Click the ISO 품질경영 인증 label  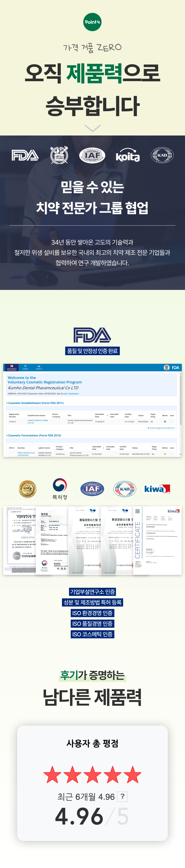[92, 623]
